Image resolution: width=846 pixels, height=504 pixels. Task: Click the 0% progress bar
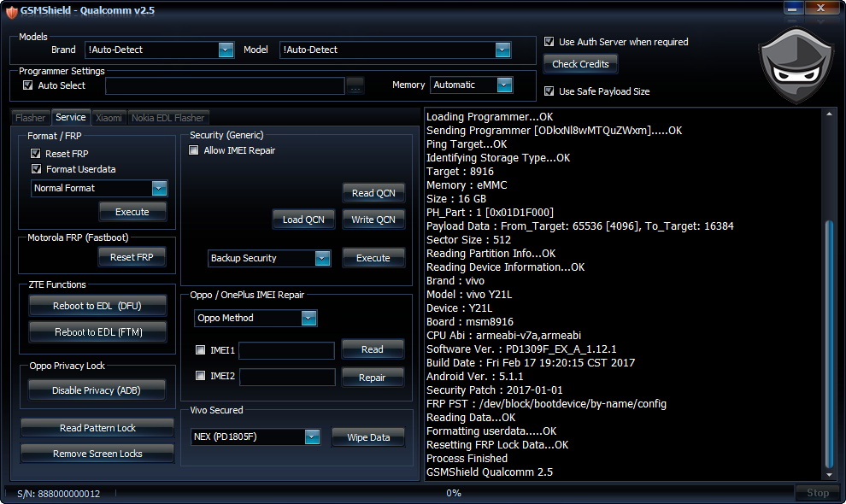click(454, 493)
